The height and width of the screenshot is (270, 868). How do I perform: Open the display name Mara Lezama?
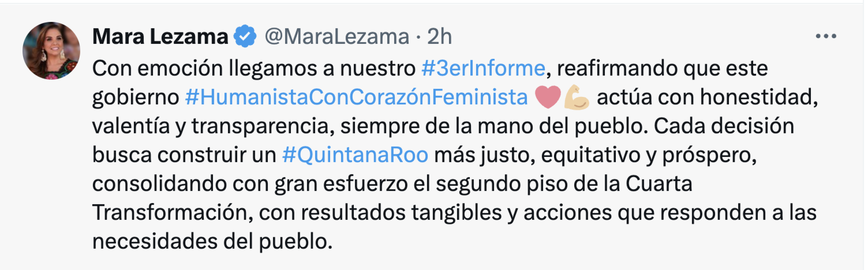[160, 36]
